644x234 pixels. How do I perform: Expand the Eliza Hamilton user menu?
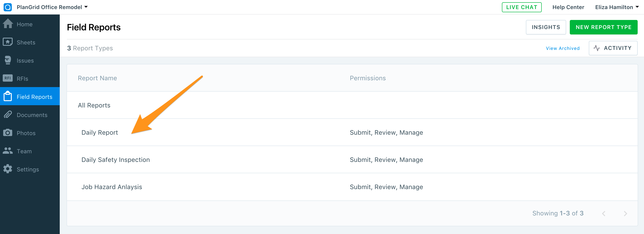pyautogui.click(x=617, y=7)
